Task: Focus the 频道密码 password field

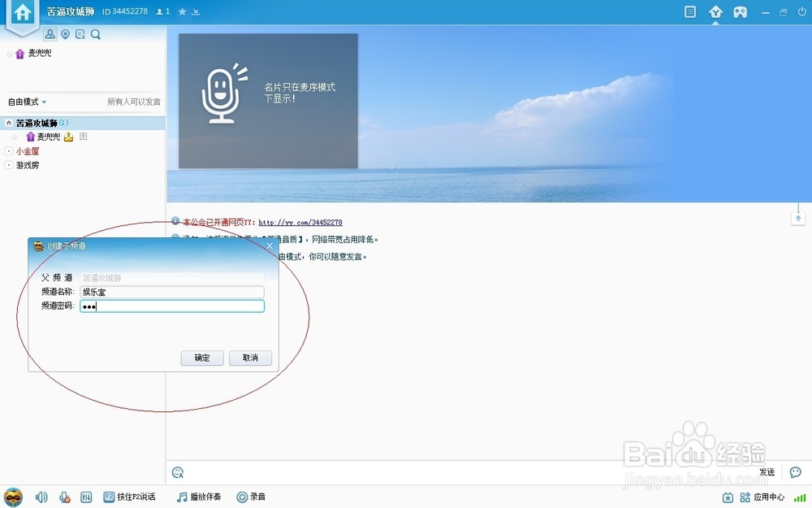Action: pos(172,306)
